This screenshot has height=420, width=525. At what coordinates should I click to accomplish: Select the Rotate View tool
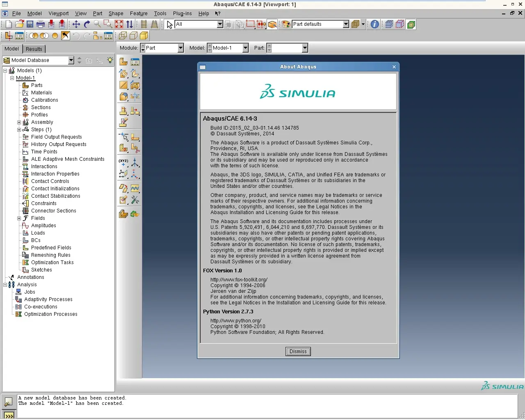(87, 24)
